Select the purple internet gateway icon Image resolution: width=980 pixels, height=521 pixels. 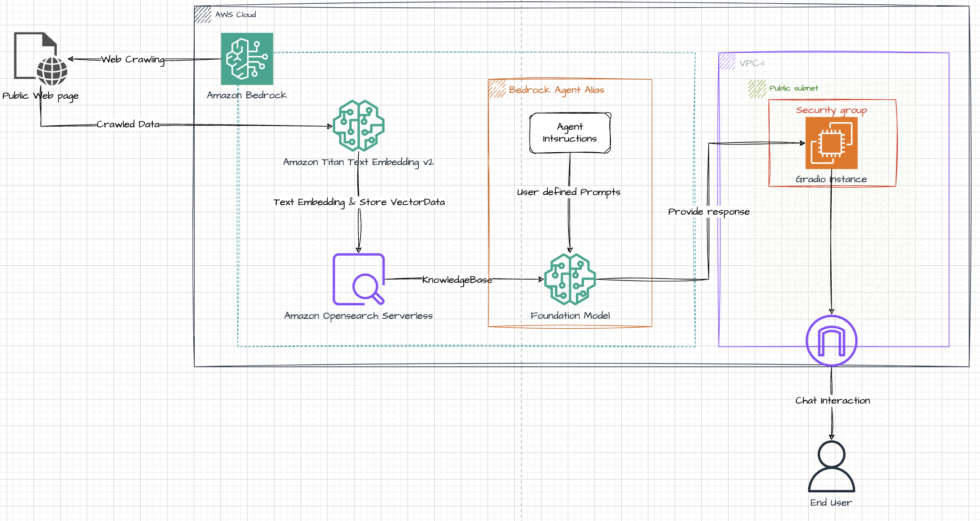(x=832, y=341)
